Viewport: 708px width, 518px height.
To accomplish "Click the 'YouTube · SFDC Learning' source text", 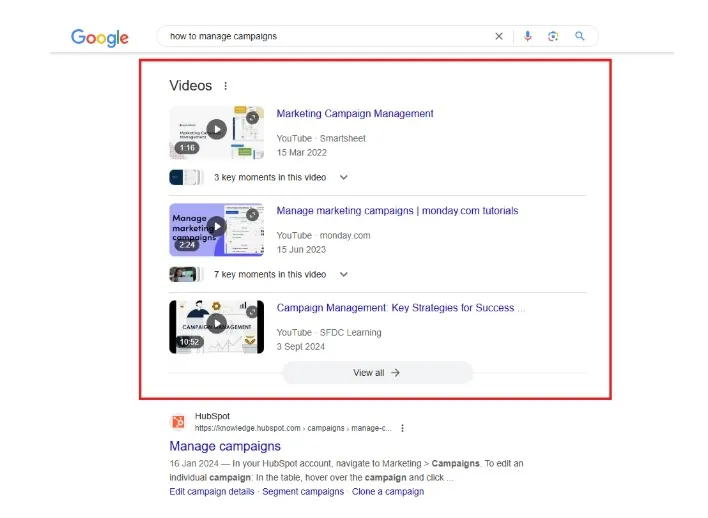I will [x=329, y=333].
